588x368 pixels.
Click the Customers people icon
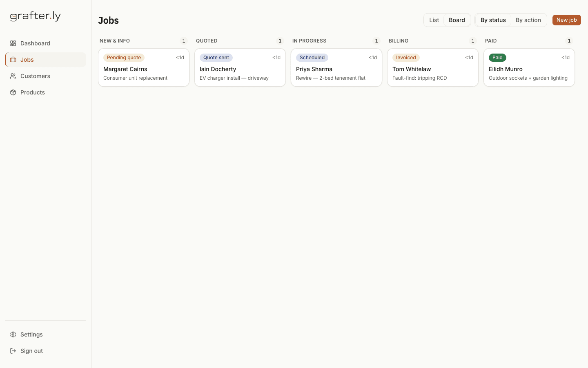pyautogui.click(x=13, y=76)
